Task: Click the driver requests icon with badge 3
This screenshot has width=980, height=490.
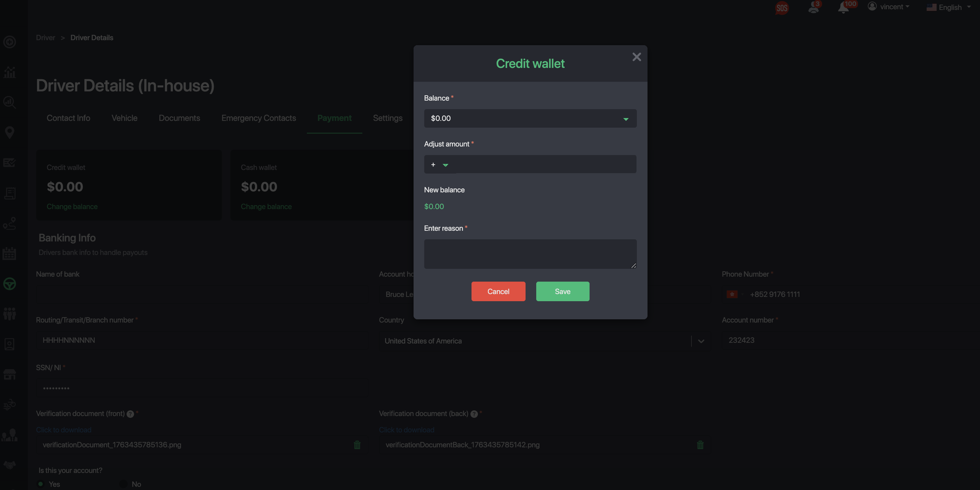Action: (x=813, y=7)
